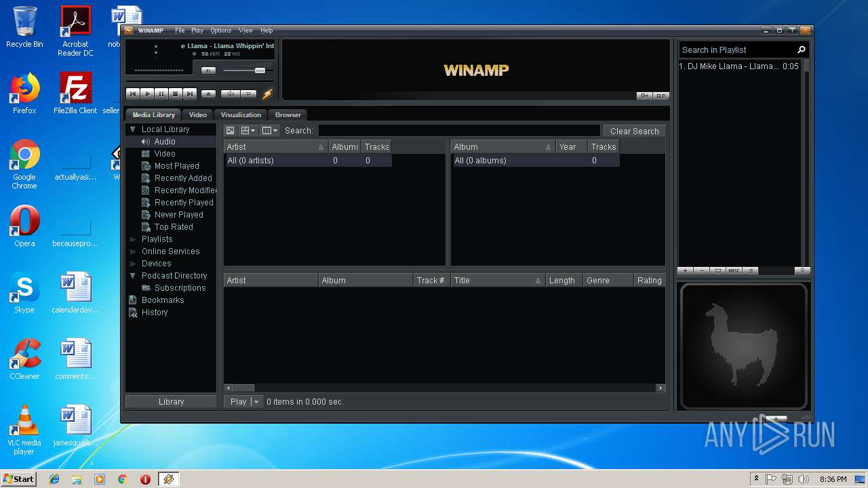Open the Help menu
Viewport: 868px width, 488px height.
pos(267,30)
